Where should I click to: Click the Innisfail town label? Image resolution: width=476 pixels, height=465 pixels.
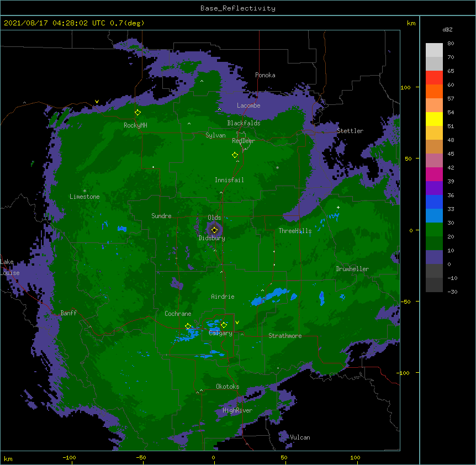(229, 180)
